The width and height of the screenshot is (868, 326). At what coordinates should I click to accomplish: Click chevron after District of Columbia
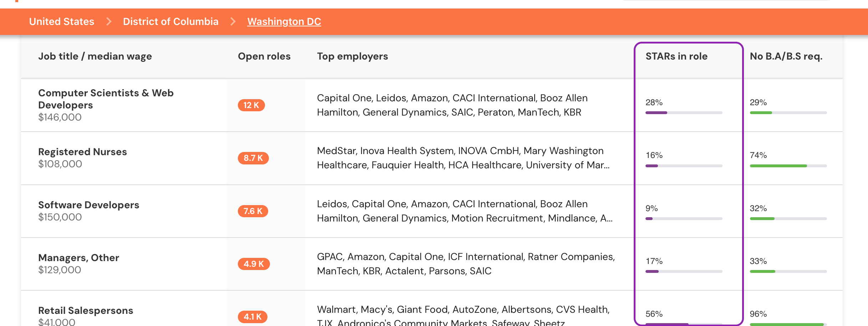[233, 21]
